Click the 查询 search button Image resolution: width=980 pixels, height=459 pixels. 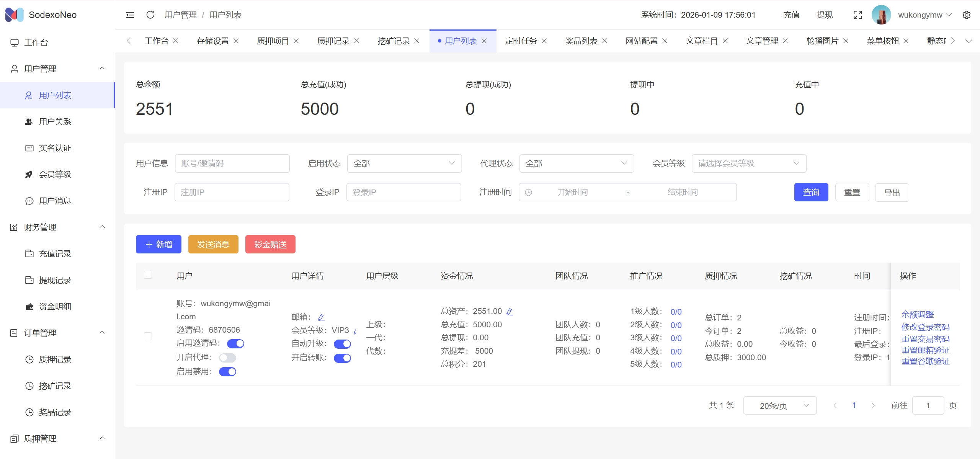pyautogui.click(x=811, y=192)
